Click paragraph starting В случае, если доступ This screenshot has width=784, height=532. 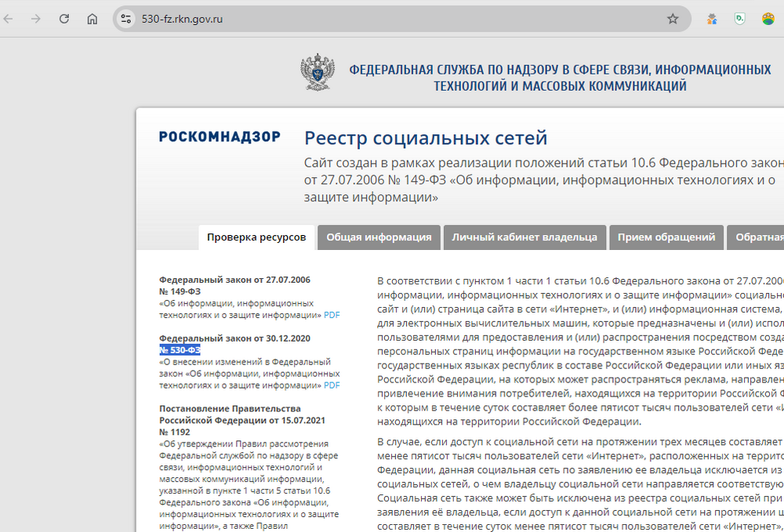coord(580,483)
